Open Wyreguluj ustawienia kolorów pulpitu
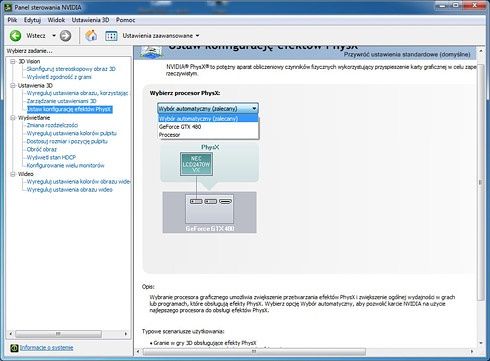This screenshot has width=490, height=361. 72,133
